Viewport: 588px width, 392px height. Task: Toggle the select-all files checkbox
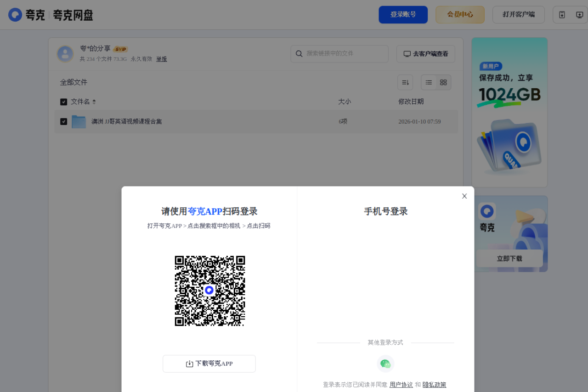63,102
